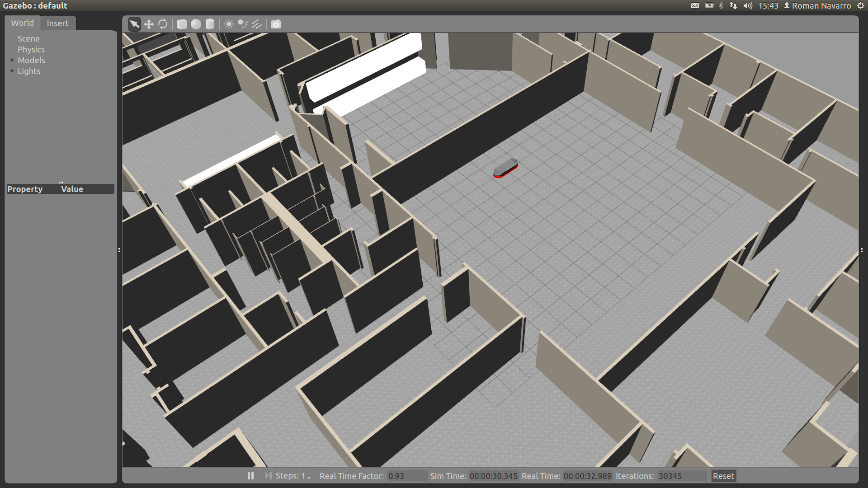868x488 pixels.
Task: Insert a sphere shape
Action: [x=196, y=24]
